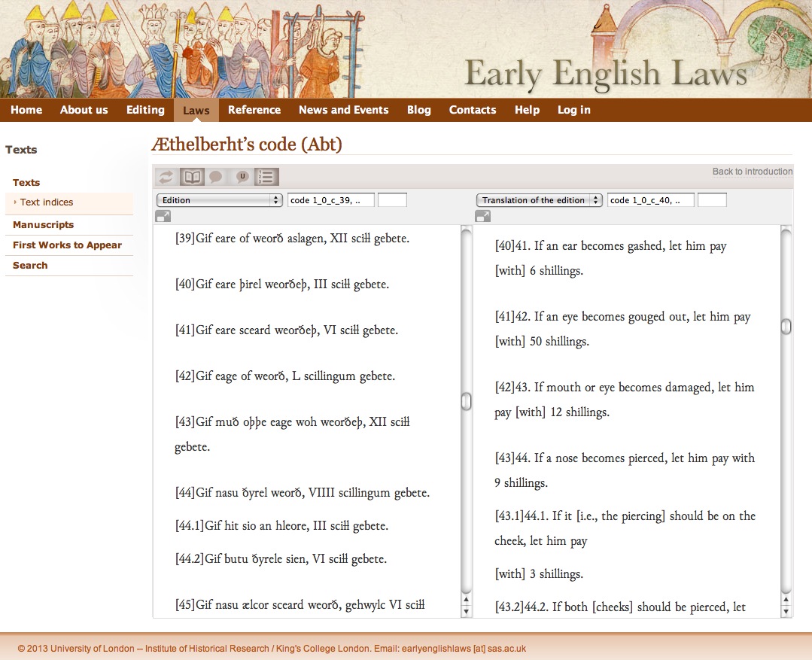Click the speech bubble commentary icon

[216, 177]
